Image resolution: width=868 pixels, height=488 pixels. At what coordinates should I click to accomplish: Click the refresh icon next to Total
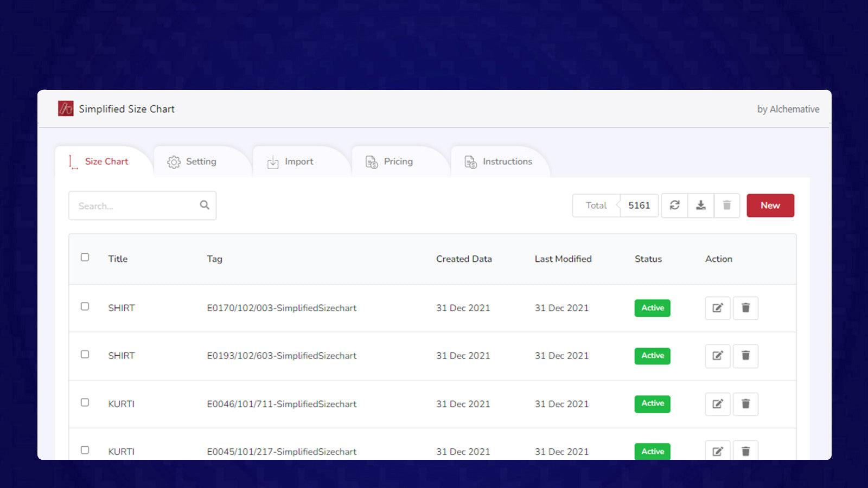tap(674, 206)
